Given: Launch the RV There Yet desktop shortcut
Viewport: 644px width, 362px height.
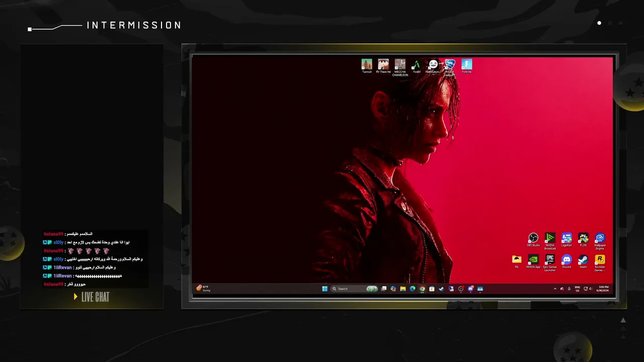Looking at the screenshot, I should [383, 66].
